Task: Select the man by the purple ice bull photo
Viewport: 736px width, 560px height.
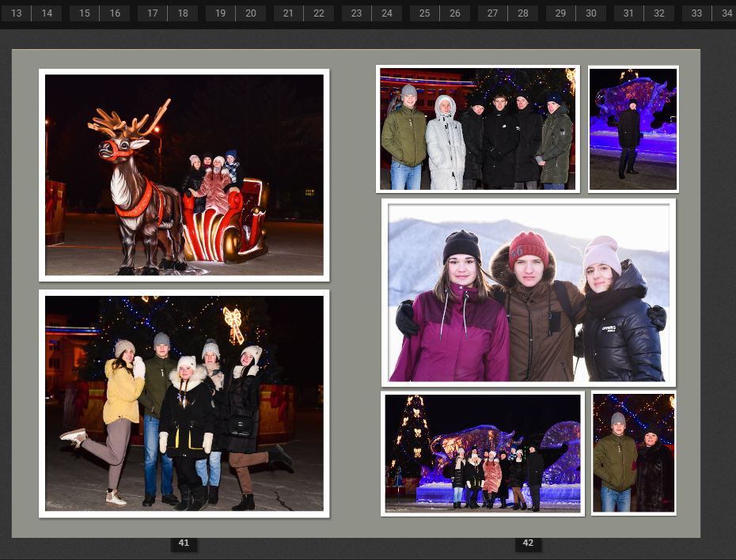Action: pos(633,129)
